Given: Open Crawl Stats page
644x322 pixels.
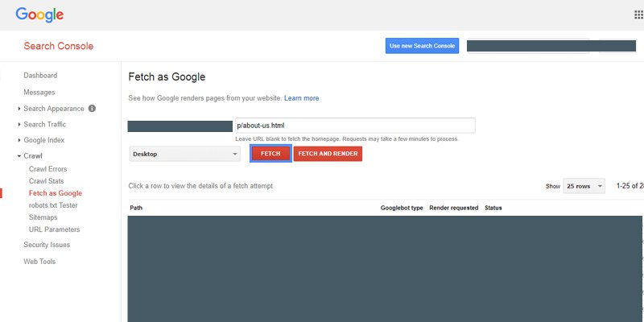Looking at the screenshot, I should (47, 181).
